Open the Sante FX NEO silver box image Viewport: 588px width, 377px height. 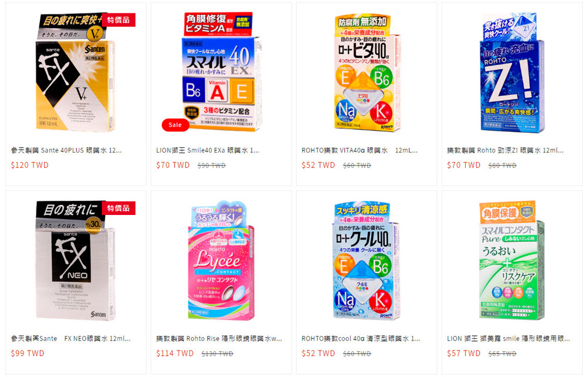[x=76, y=260]
